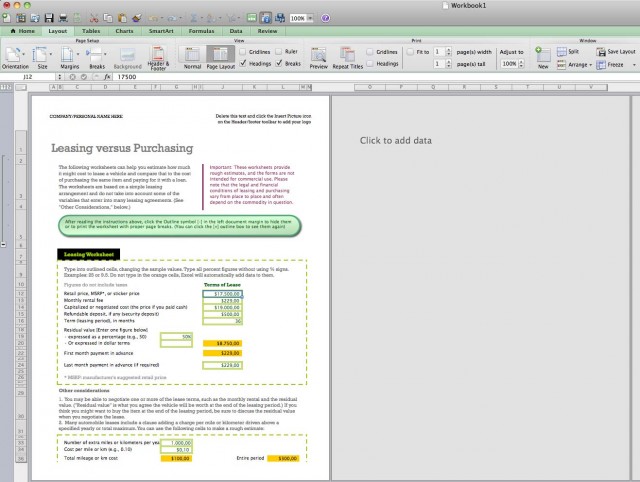
Task: Collapse outline group with minus symbol
Action: pyautogui.click(x=3, y=244)
